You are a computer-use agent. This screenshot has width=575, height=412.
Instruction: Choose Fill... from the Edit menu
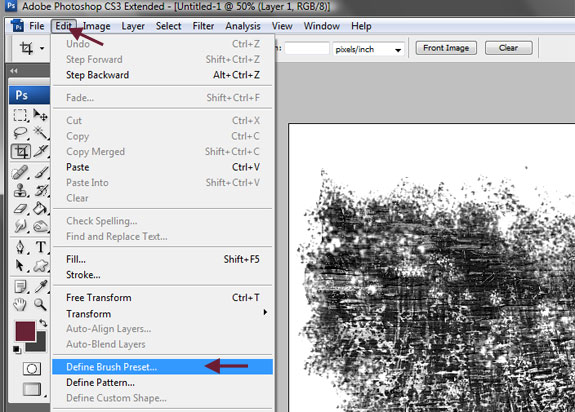[x=163, y=259]
